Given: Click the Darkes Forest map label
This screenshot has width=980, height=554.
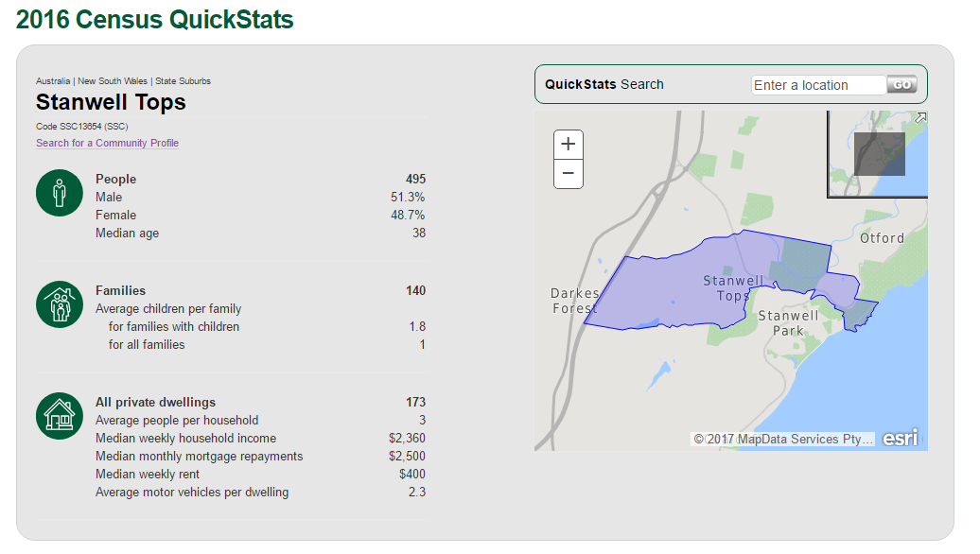Looking at the screenshot, I should coord(575,301).
